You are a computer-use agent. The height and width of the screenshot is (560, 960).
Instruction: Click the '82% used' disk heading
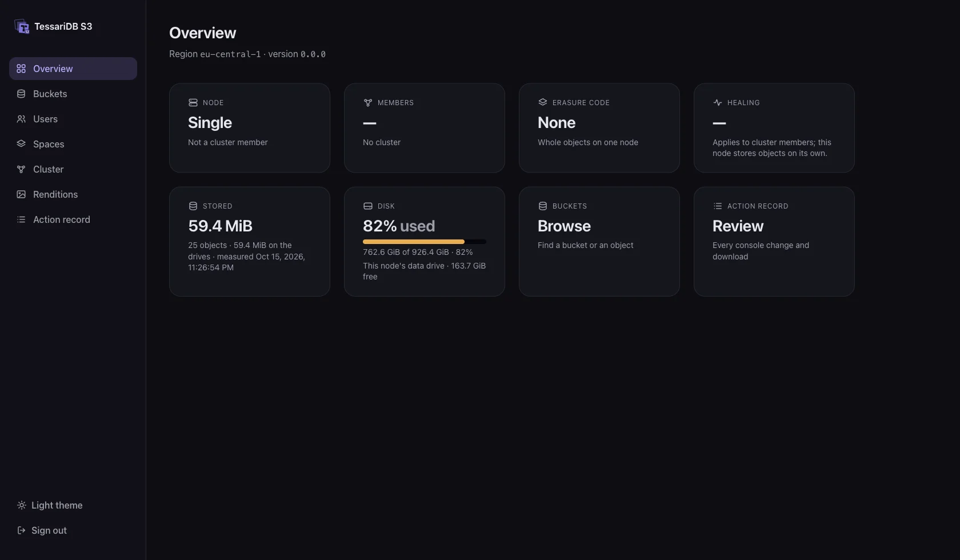click(399, 226)
